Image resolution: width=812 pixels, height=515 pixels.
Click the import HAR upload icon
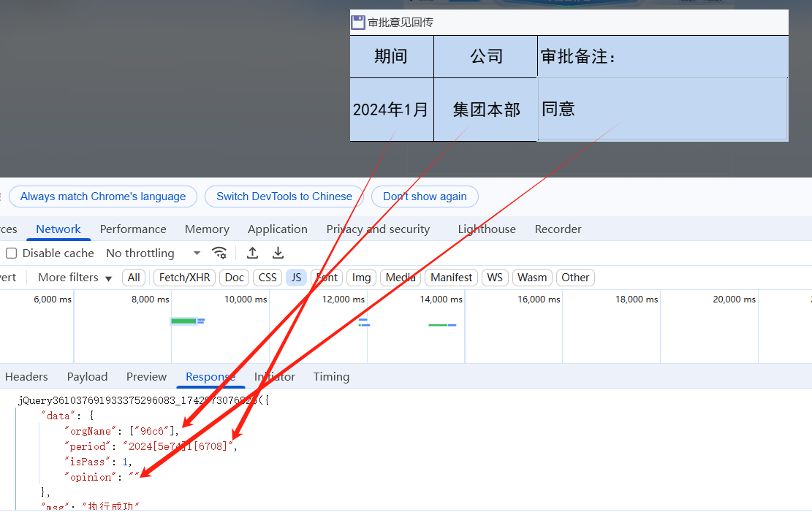pos(252,253)
